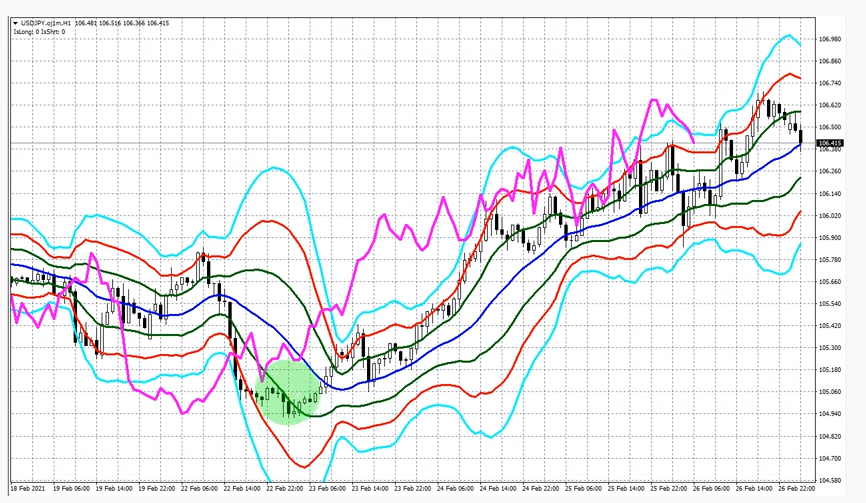Click the 104.580 price axis label
Image resolution: width=866 pixels, height=503 pixels.
pyautogui.click(x=830, y=479)
